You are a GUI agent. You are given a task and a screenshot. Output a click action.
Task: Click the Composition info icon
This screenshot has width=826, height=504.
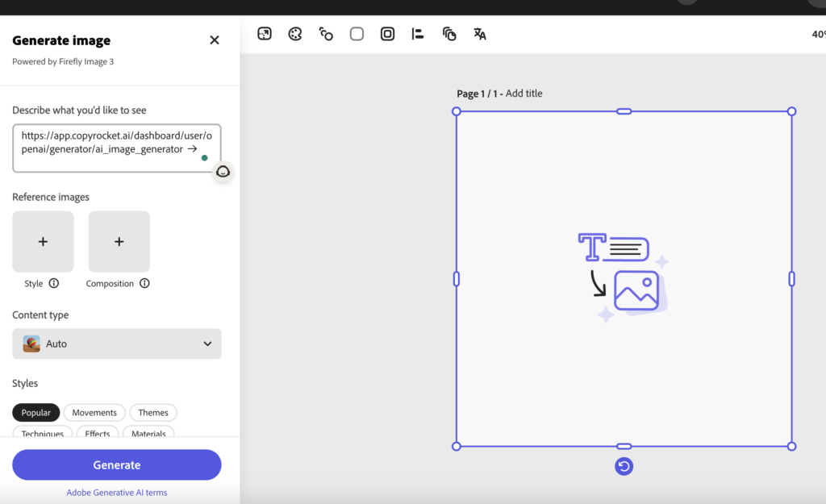click(x=144, y=283)
